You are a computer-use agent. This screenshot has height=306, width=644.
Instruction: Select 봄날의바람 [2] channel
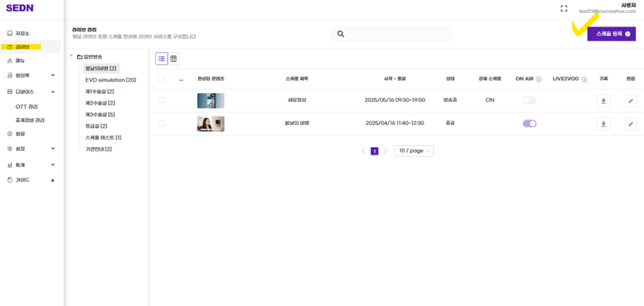[101, 68]
